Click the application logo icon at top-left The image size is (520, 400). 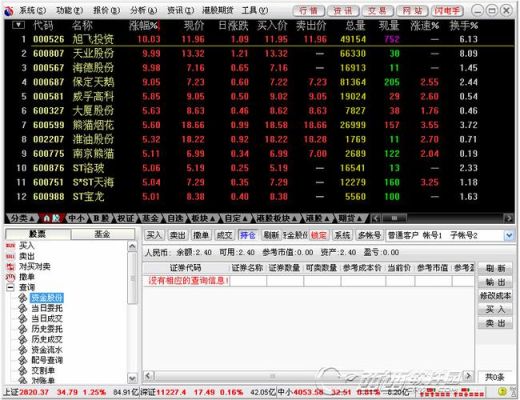point(9,11)
